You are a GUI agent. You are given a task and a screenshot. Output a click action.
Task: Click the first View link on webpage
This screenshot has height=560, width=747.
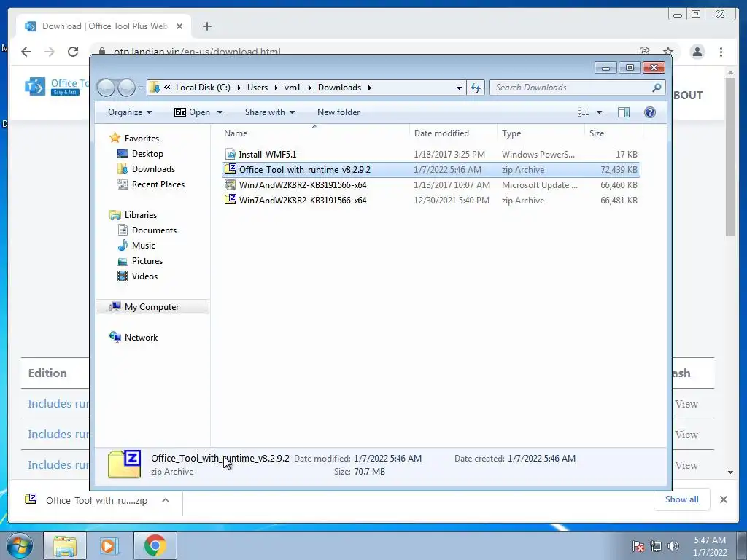pos(686,404)
